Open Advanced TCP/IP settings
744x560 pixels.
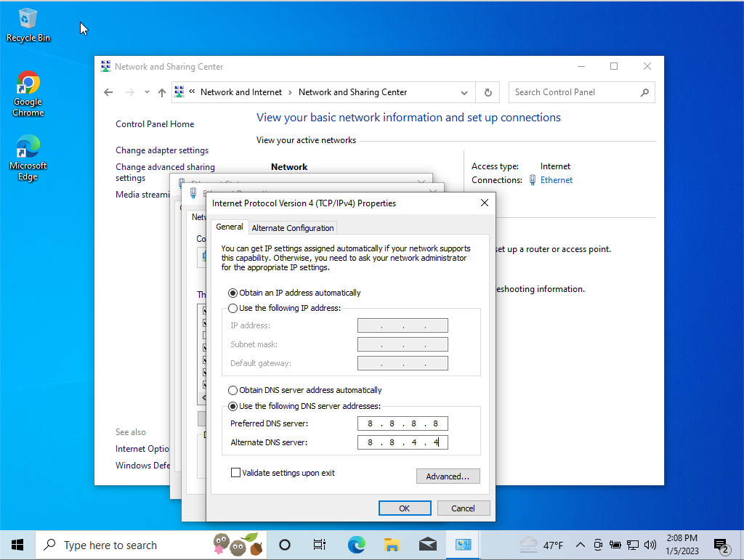pos(448,476)
